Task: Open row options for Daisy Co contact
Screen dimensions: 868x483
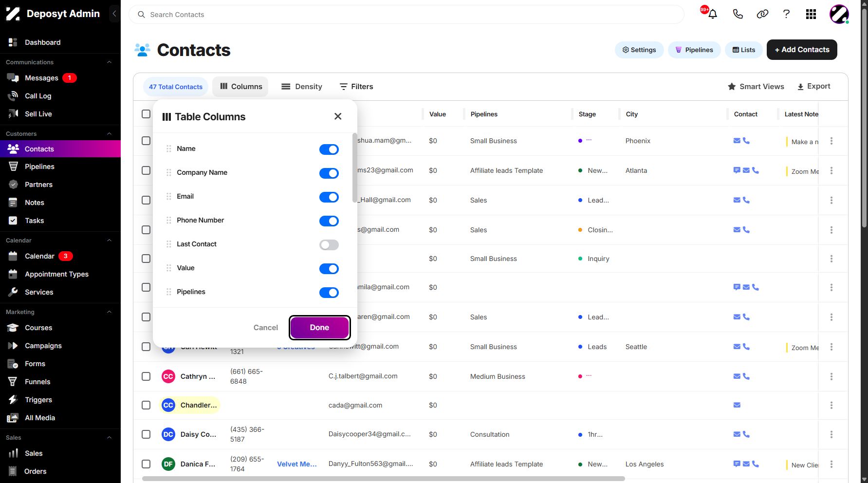Action: tap(831, 434)
